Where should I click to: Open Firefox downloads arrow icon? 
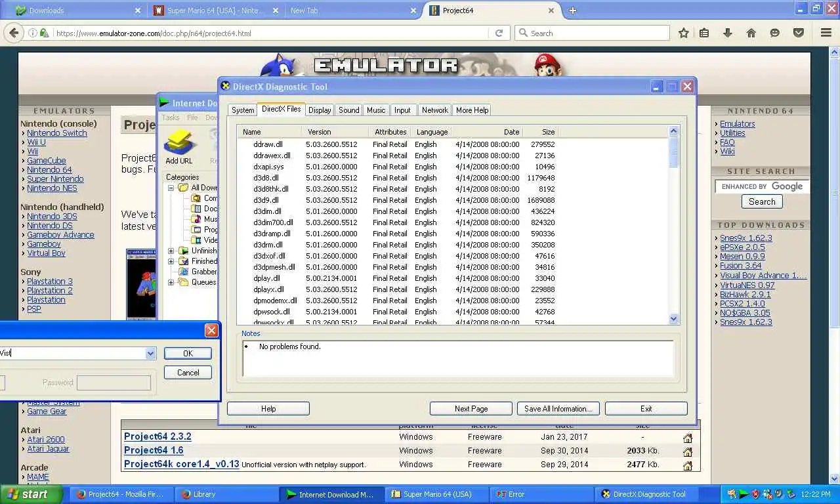(727, 33)
